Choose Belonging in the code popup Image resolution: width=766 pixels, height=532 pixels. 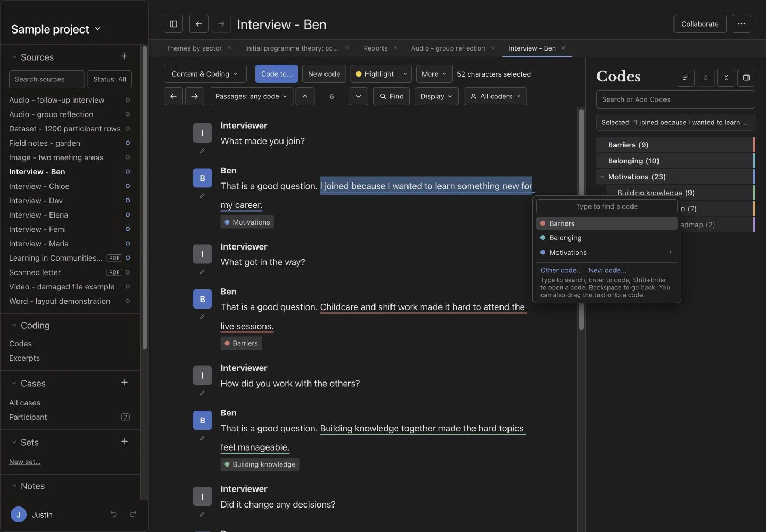[x=606, y=238]
